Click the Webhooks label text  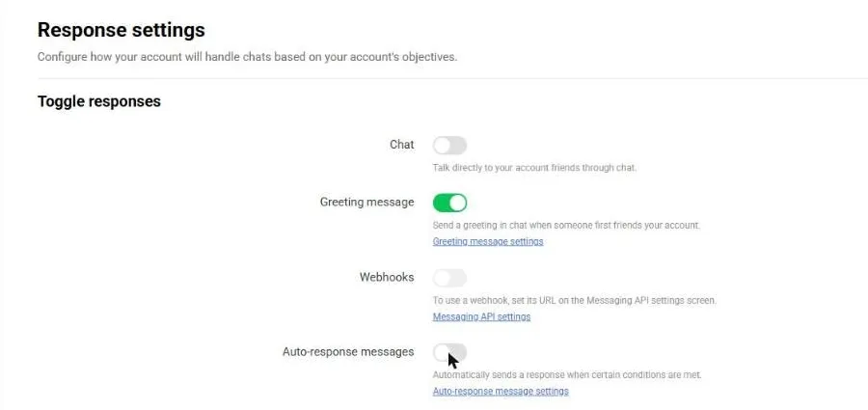387,277
